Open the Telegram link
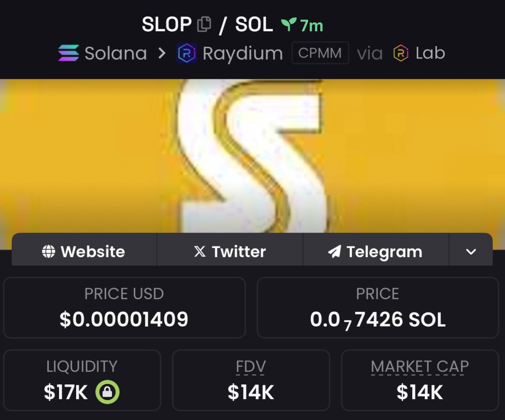This screenshot has width=505, height=420. (376, 250)
